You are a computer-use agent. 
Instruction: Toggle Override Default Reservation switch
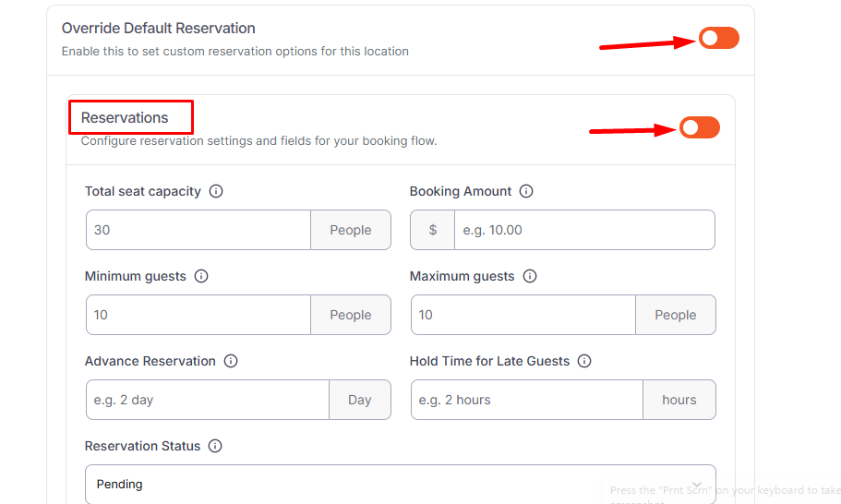pyautogui.click(x=719, y=38)
